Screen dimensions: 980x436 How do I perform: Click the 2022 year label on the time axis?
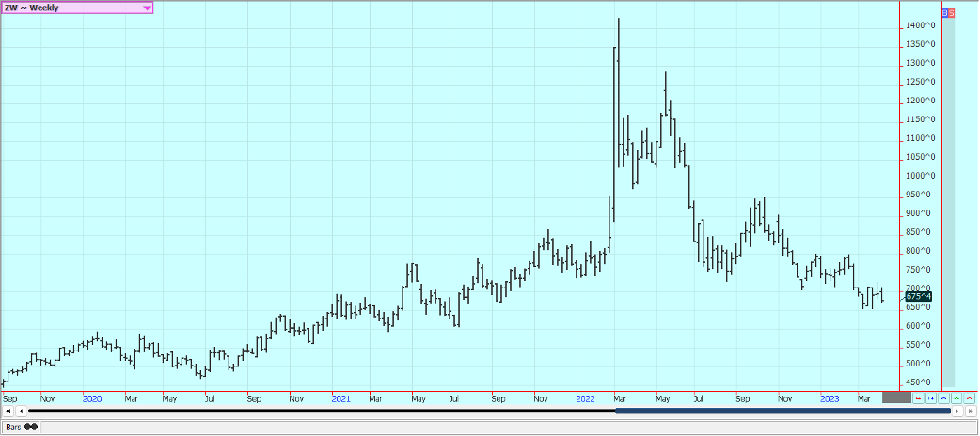point(586,397)
